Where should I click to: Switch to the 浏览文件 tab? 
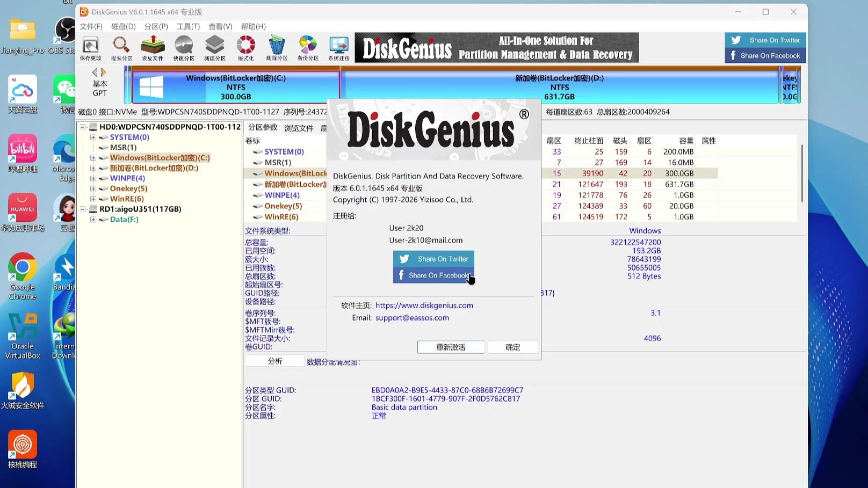click(299, 128)
